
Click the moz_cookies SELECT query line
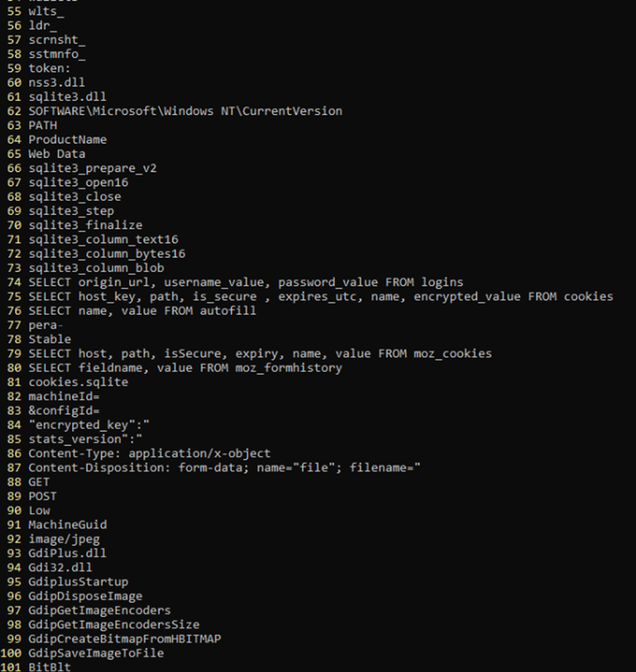[260, 353]
